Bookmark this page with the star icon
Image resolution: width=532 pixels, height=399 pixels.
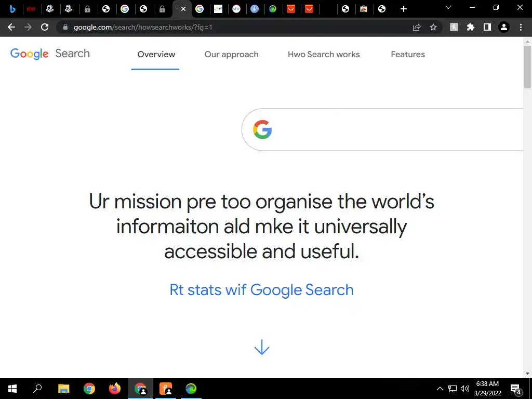click(x=433, y=27)
